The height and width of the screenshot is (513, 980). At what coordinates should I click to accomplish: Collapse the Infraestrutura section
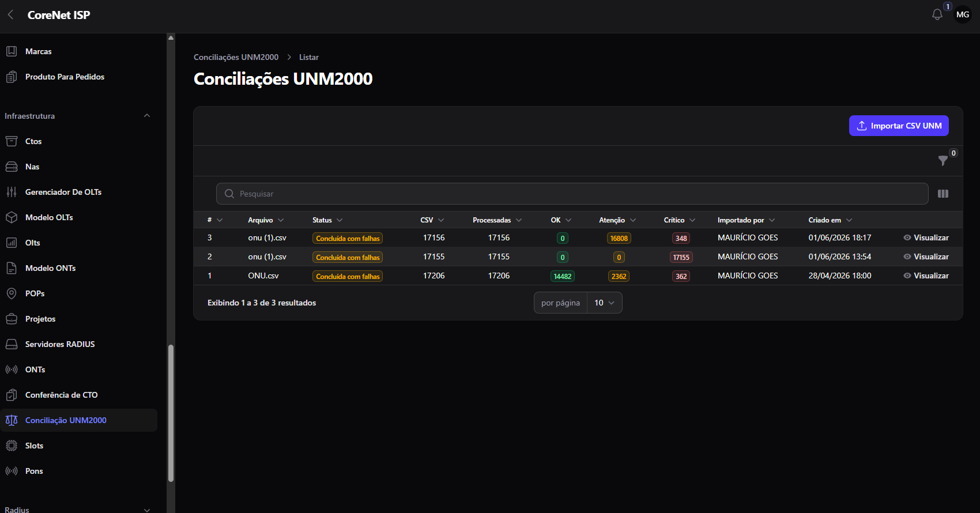coord(147,116)
